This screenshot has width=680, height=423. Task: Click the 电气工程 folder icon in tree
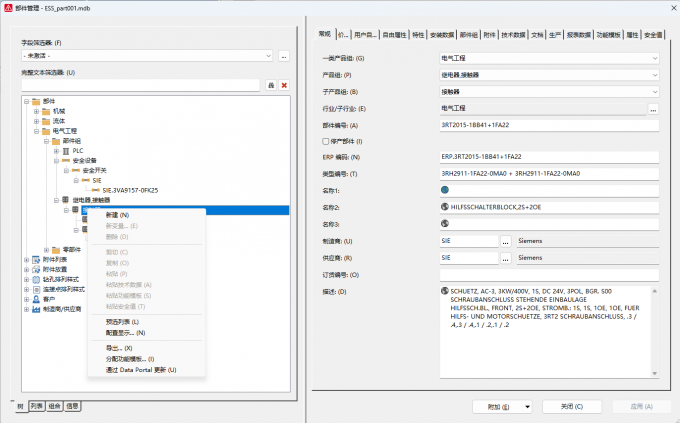46,131
